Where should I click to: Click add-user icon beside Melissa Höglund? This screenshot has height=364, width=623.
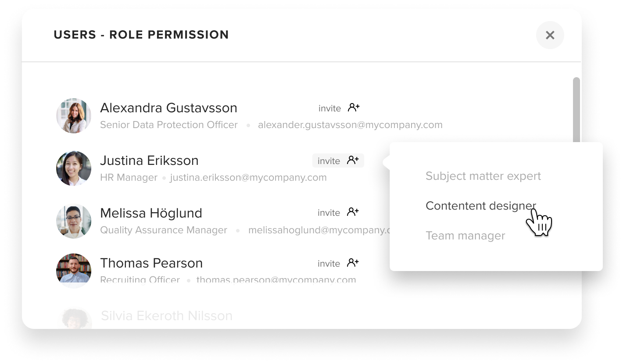tap(353, 212)
